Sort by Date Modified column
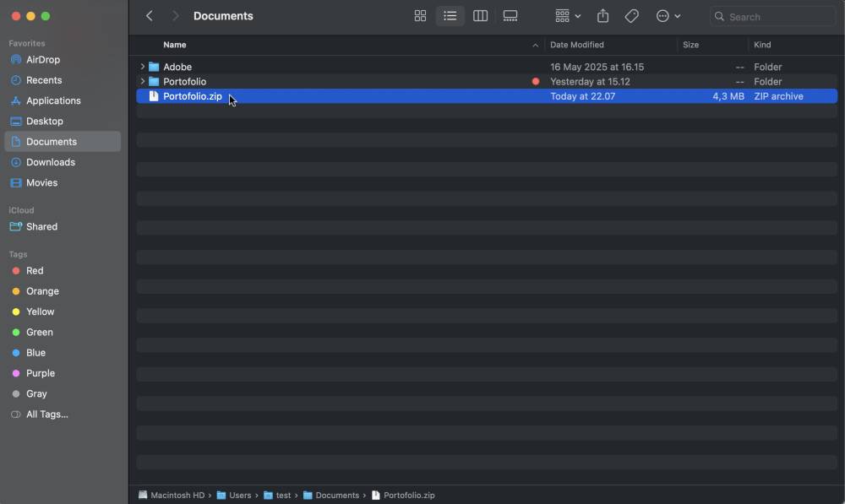 576,45
